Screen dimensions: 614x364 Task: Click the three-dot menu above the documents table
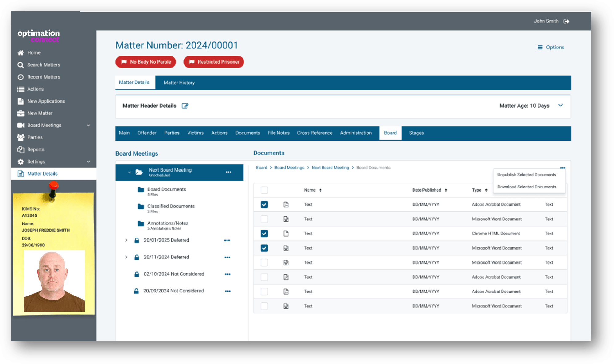point(562,168)
